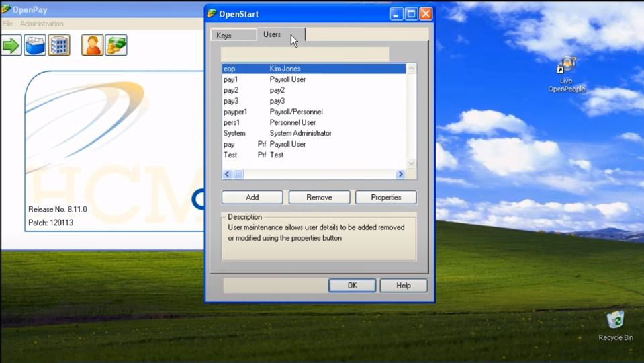644x363 pixels.
Task: Maximize the OpenStart window
Action: 411,14
